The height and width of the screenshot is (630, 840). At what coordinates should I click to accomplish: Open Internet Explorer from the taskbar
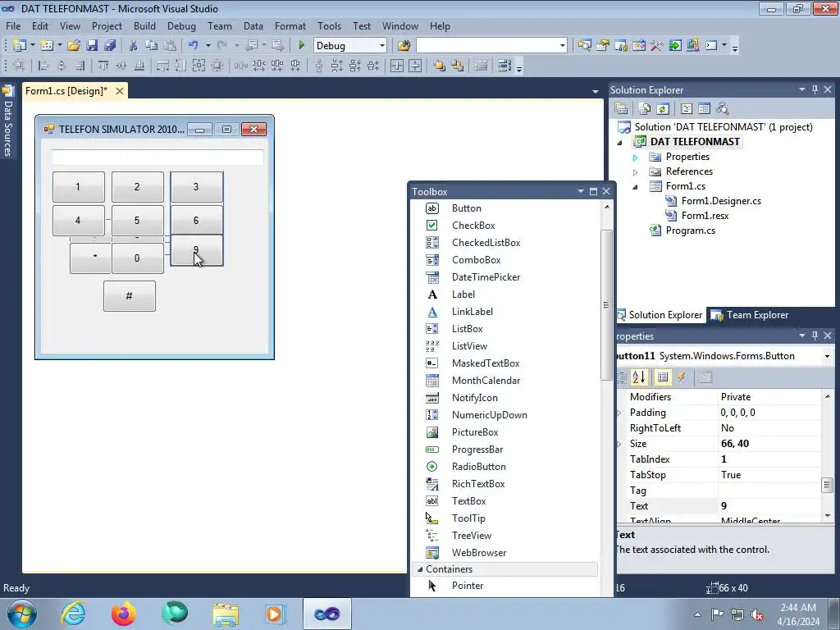73,614
